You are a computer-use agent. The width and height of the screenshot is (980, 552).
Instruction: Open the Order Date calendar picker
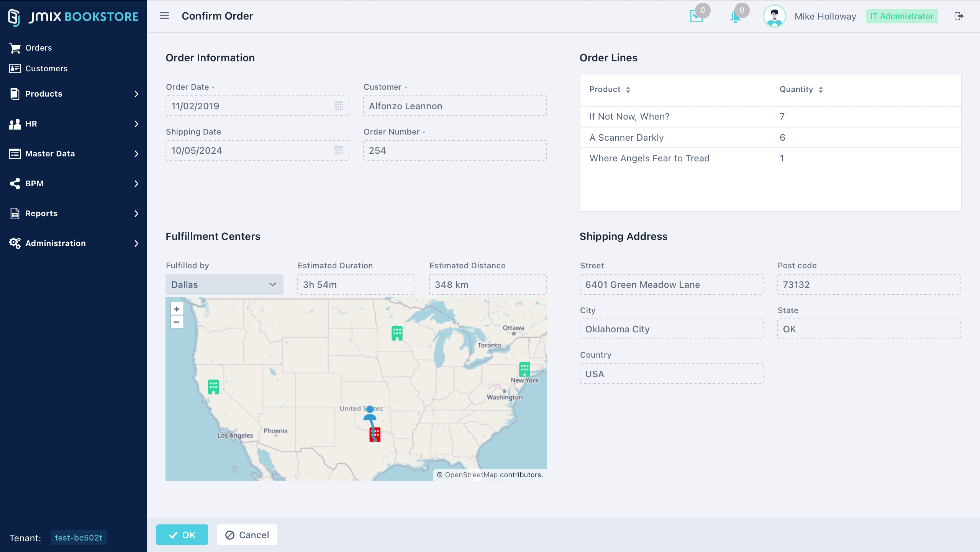pos(339,106)
